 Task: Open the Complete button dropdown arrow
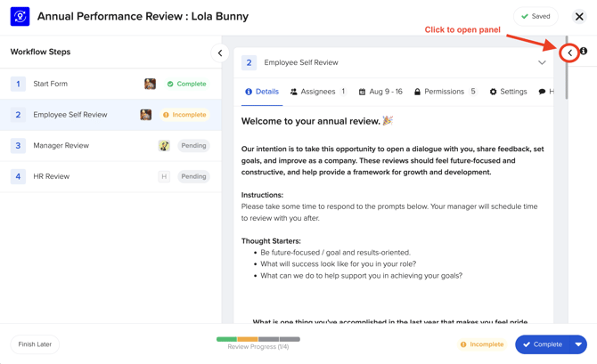click(x=578, y=344)
